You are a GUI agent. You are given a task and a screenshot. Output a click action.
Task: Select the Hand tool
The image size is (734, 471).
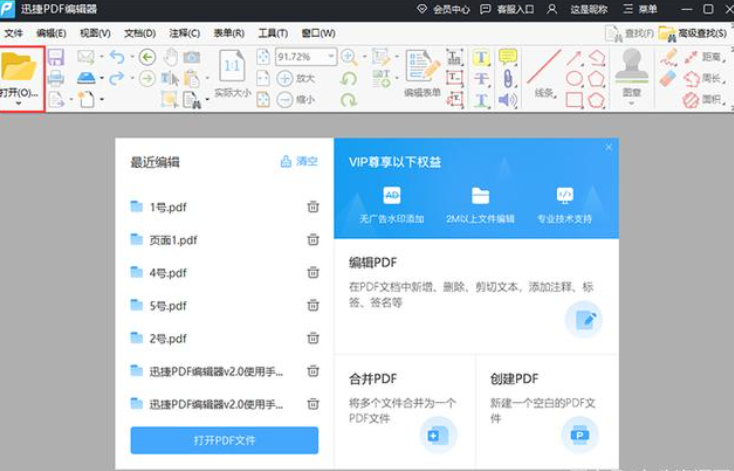pos(171,57)
